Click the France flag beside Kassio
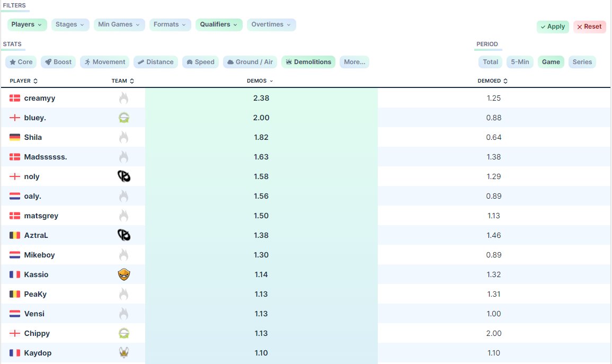This screenshot has height=364, width=612. 15,274
